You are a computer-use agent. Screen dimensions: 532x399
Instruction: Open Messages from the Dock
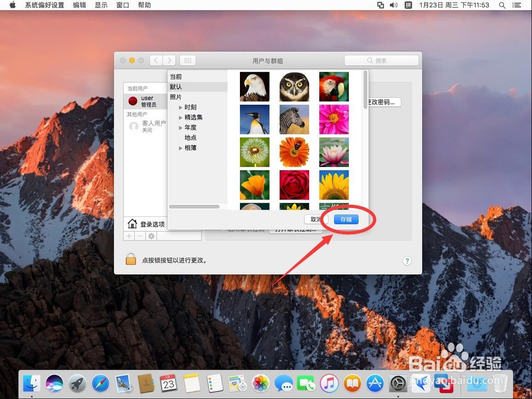[284, 384]
